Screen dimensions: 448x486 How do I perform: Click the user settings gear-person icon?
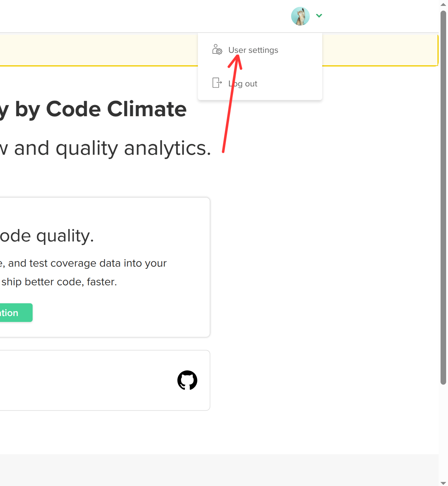[x=217, y=49]
